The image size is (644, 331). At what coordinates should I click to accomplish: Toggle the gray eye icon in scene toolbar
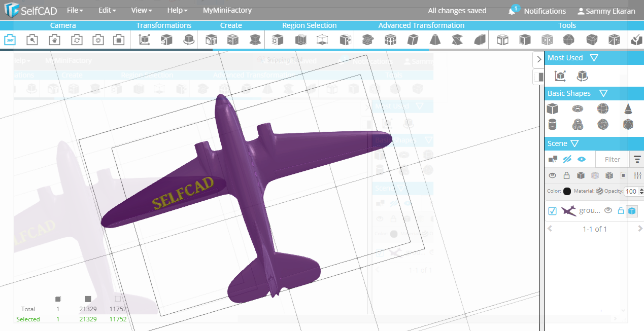[x=553, y=175]
